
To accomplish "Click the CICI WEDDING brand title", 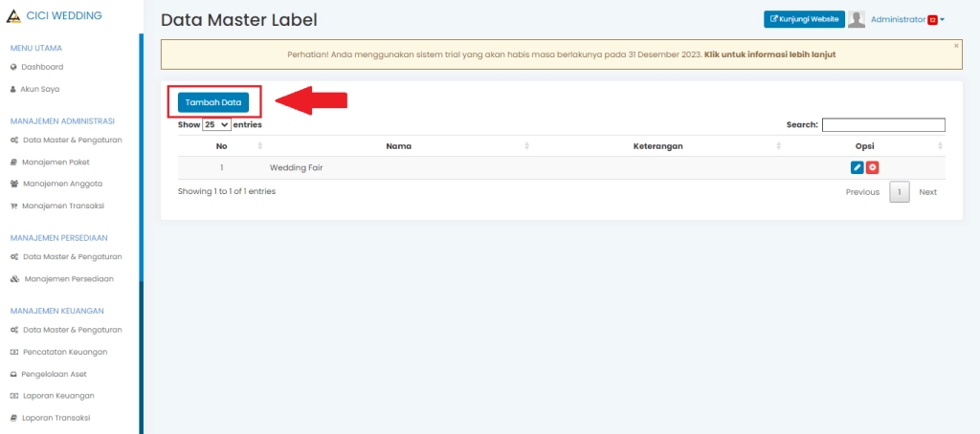I will tap(64, 15).
